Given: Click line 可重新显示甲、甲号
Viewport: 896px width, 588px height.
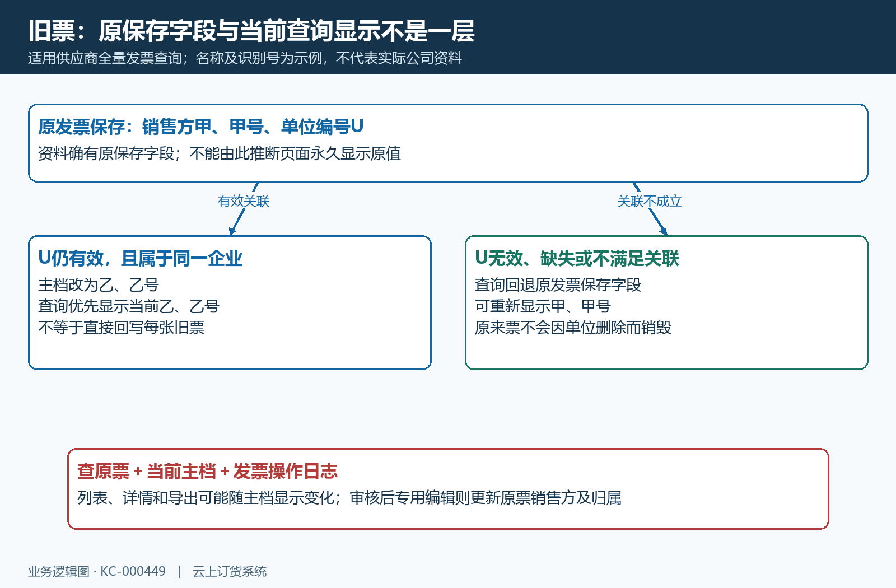Looking at the screenshot, I should pos(543,306).
